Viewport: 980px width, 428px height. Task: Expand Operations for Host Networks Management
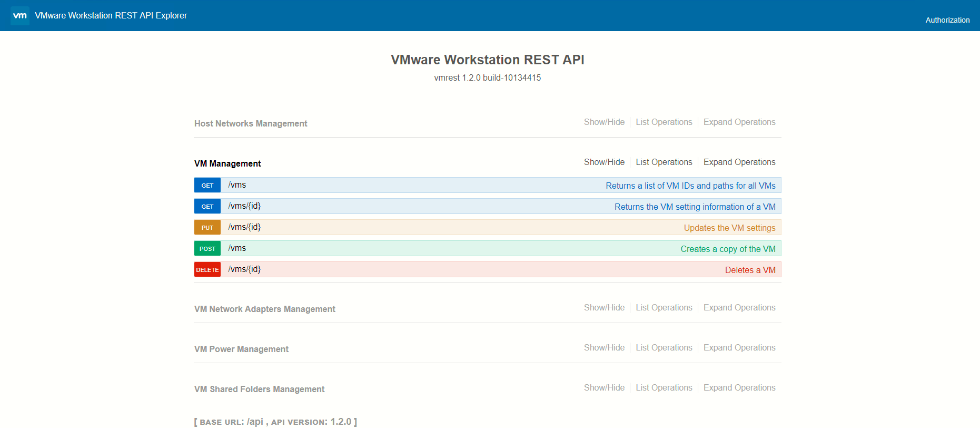point(739,122)
